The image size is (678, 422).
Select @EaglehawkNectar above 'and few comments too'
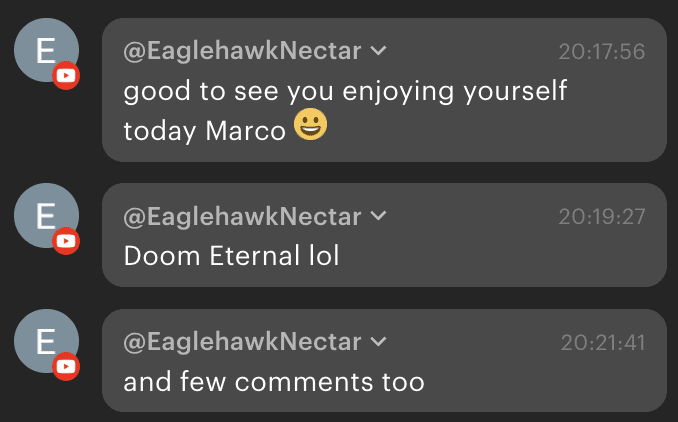[242, 342]
